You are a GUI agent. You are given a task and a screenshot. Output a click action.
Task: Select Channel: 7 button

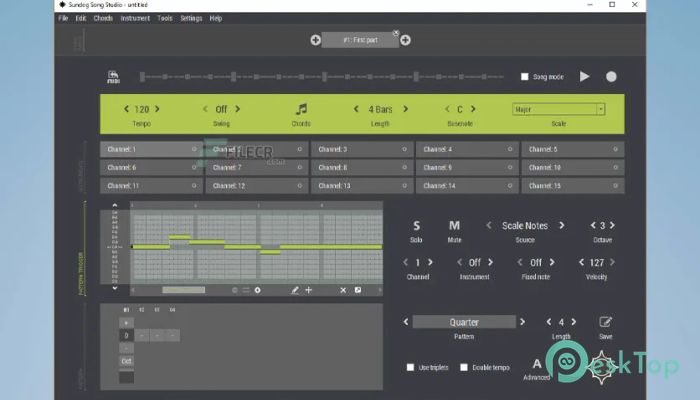[257, 167]
